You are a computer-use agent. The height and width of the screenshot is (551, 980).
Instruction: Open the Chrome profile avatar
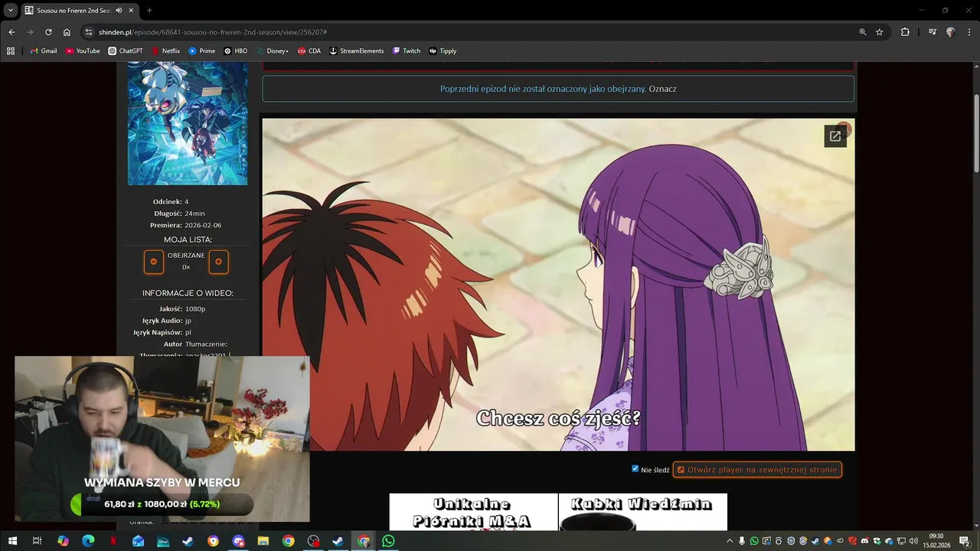950,32
